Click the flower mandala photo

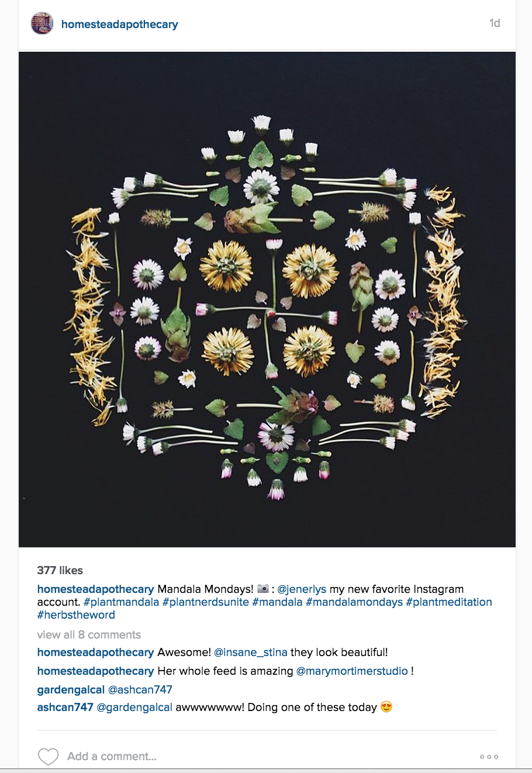click(267, 299)
